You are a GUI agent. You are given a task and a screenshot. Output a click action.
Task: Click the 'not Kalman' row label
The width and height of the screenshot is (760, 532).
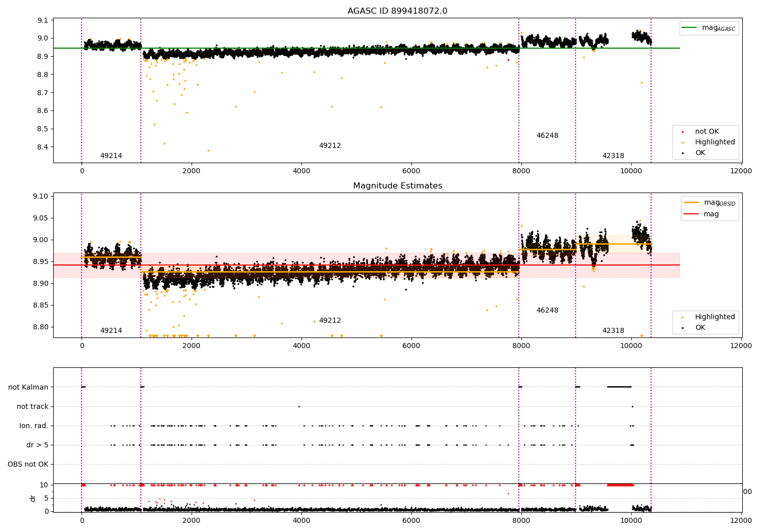(28, 387)
